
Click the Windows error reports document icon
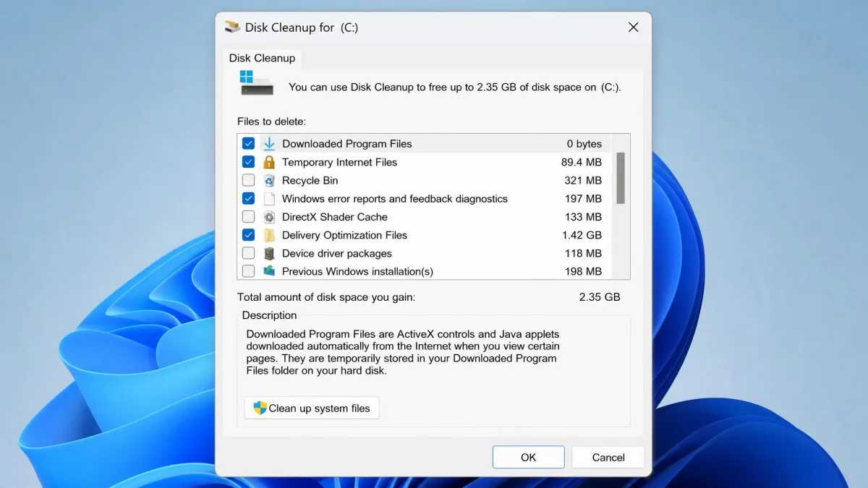click(269, 198)
